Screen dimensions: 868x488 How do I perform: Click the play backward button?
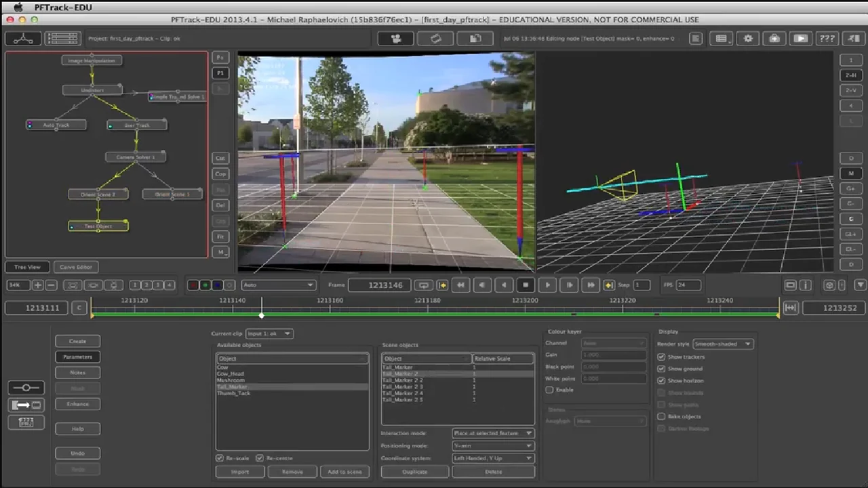point(504,285)
